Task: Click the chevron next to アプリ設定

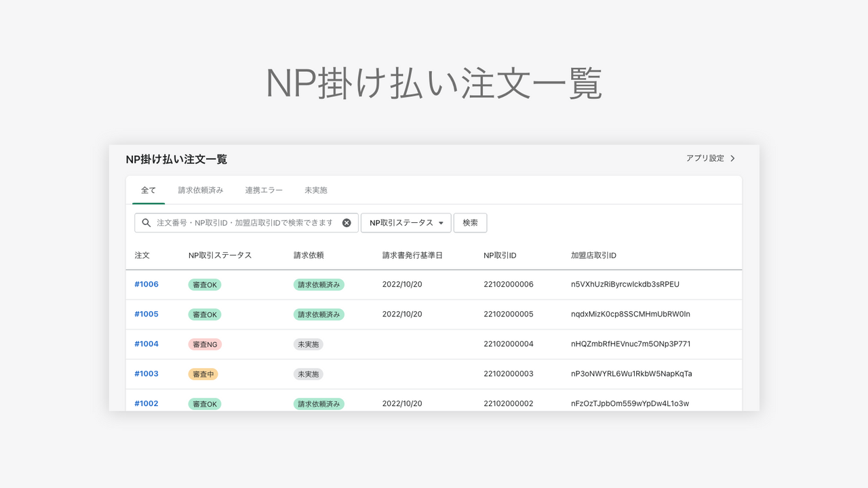Action: point(732,159)
